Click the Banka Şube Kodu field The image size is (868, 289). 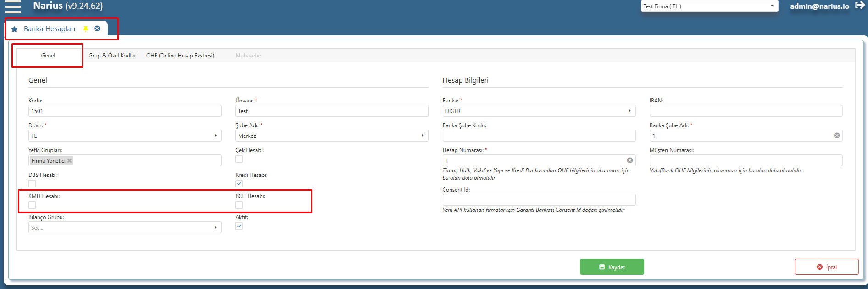pyautogui.click(x=539, y=136)
